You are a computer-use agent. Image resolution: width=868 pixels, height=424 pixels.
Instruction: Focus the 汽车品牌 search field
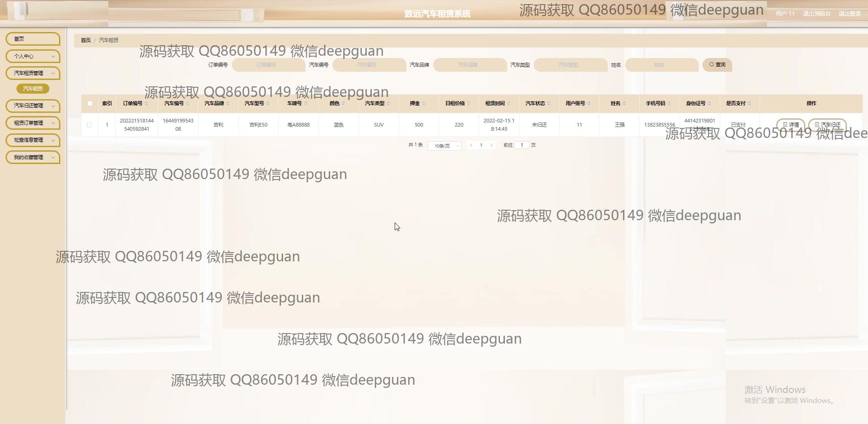[470, 65]
